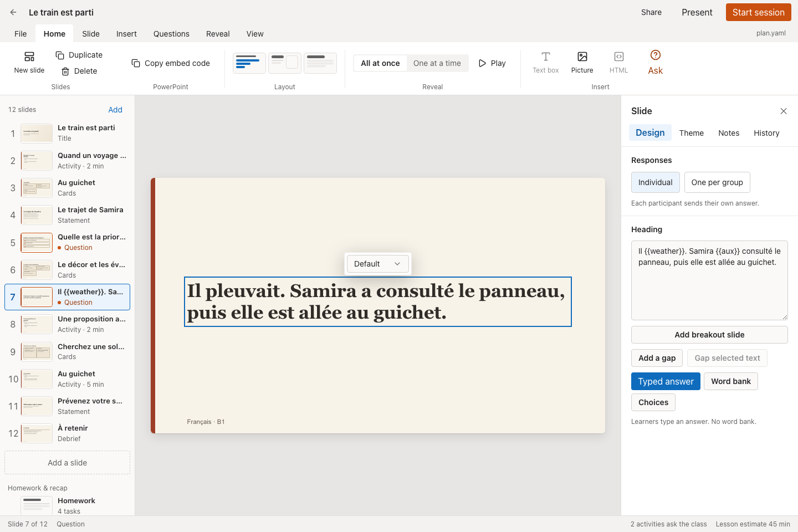This screenshot has width=798, height=532.
Task: Switch answer mode to Typed answer
Action: 666,381
